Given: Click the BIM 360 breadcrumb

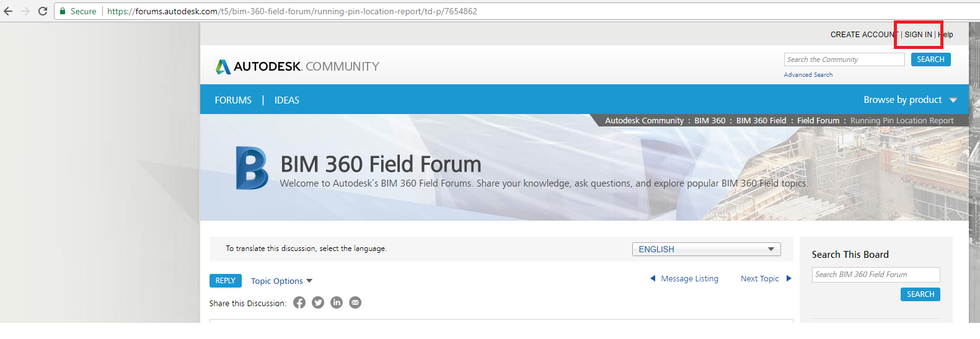Looking at the screenshot, I should click(710, 121).
